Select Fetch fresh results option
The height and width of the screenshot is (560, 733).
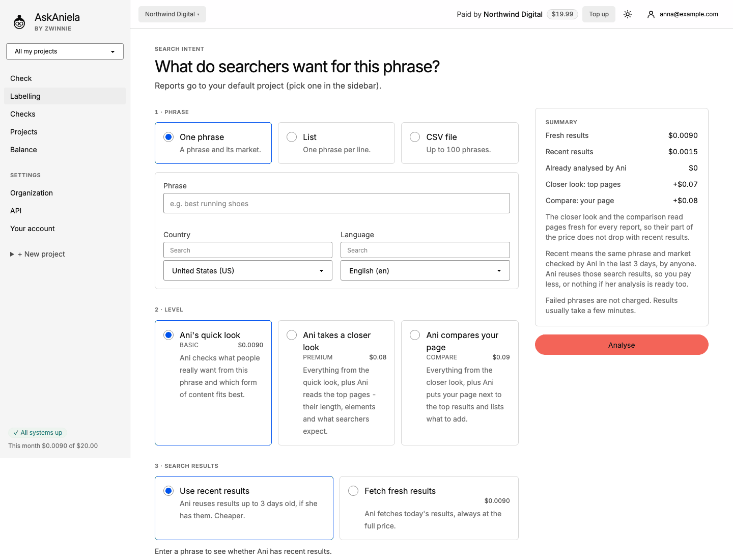pyautogui.click(x=353, y=491)
